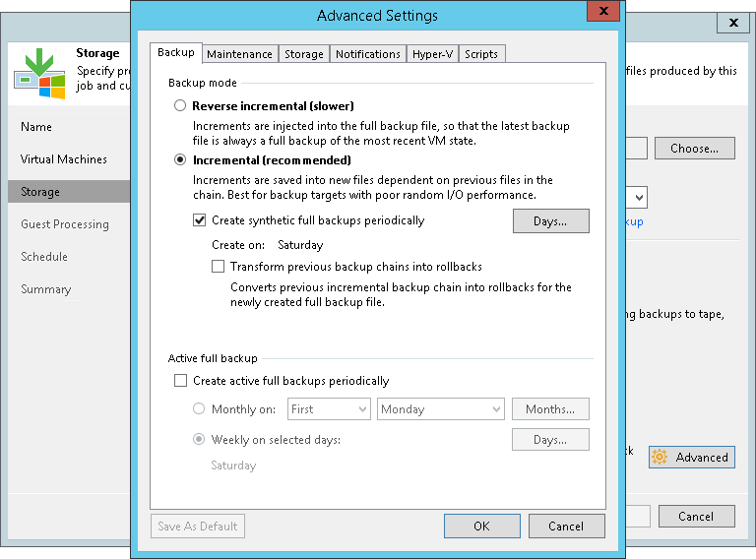Enable Transform previous backup chains into rollbacks
756x559 pixels.
[x=218, y=267]
